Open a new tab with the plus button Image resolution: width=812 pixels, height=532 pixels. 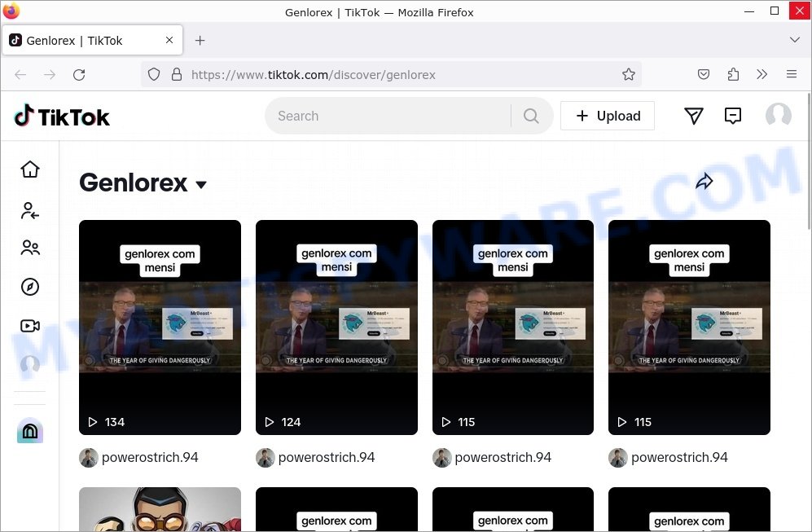tap(200, 41)
